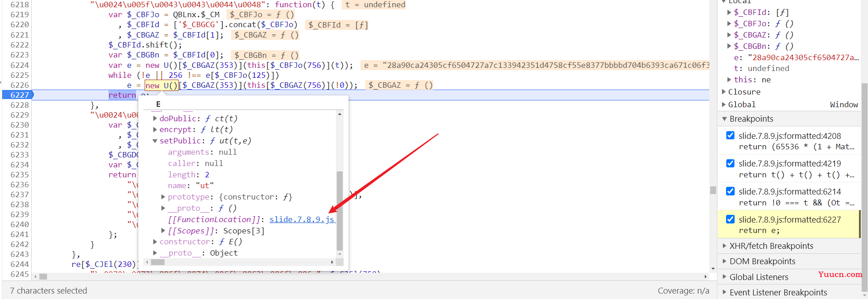This screenshot has width=868, height=299.
Task: Click 'return e;' breakpoint text
Action: [759, 230]
